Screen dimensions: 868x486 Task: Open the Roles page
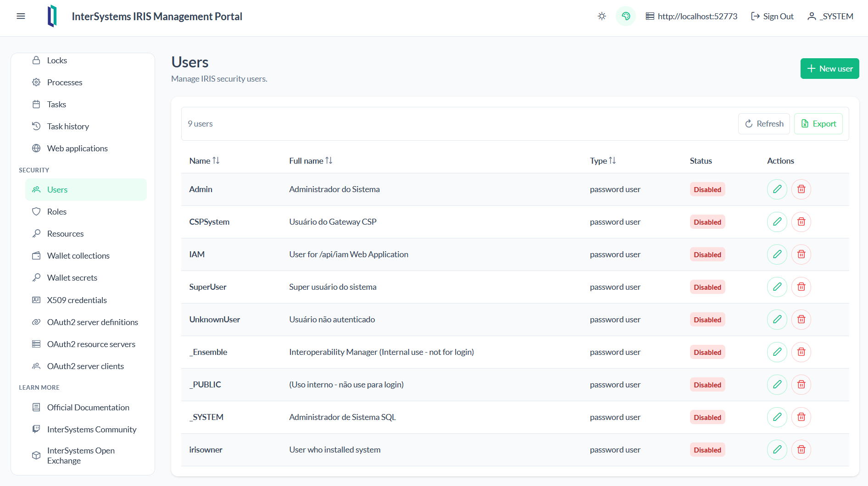[86, 212]
